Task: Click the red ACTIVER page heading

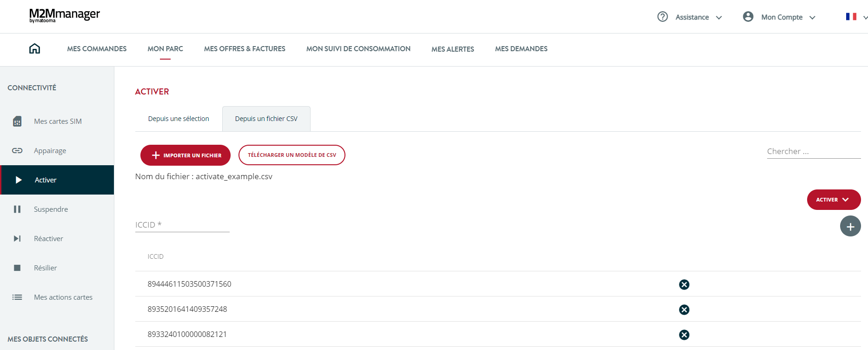Action: (152, 92)
